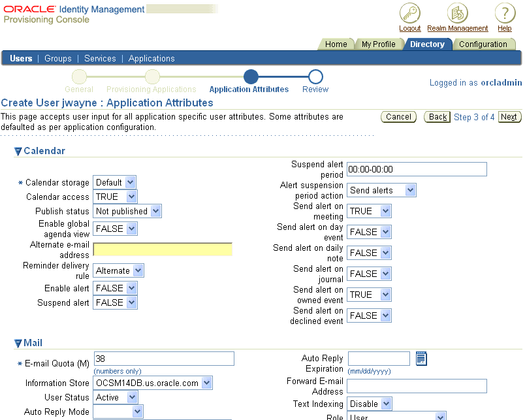Switch to the Configuration tab

coord(483,44)
